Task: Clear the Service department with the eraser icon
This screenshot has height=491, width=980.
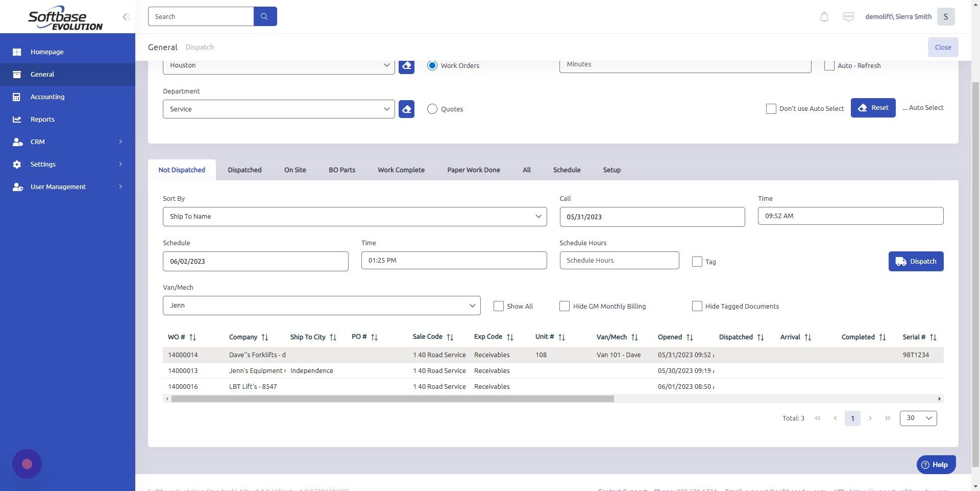Action: click(x=406, y=109)
